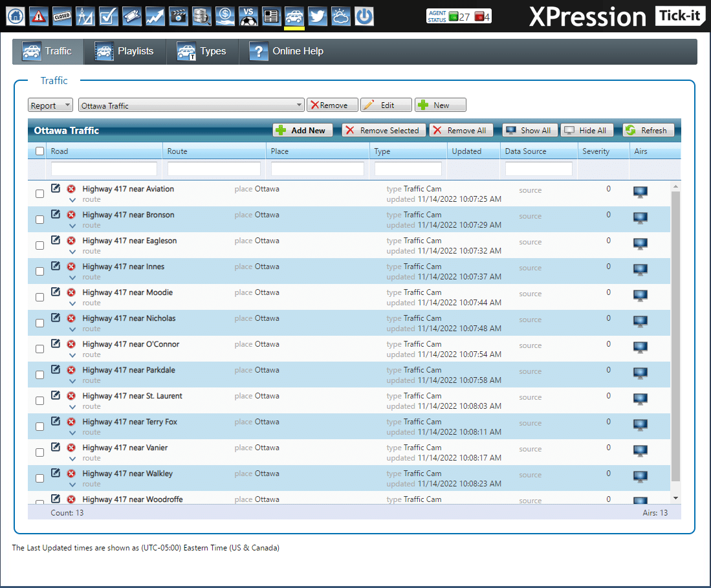The height and width of the screenshot is (588, 711).
Task: Open the Twitter bird module
Action: click(x=318, y=17)
